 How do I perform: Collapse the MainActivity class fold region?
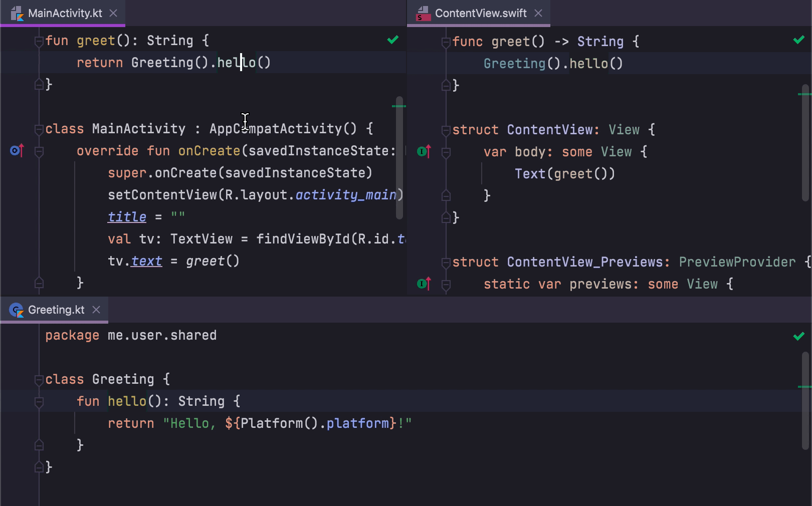[39, 129]
